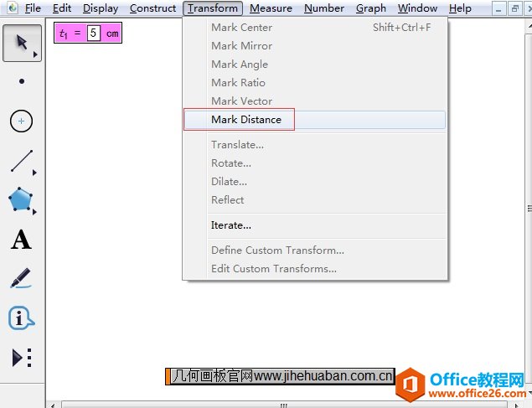This screenshot has height=408, width=532.
Task: Choose Iterate... from the menu
Action: click(231, 225)
